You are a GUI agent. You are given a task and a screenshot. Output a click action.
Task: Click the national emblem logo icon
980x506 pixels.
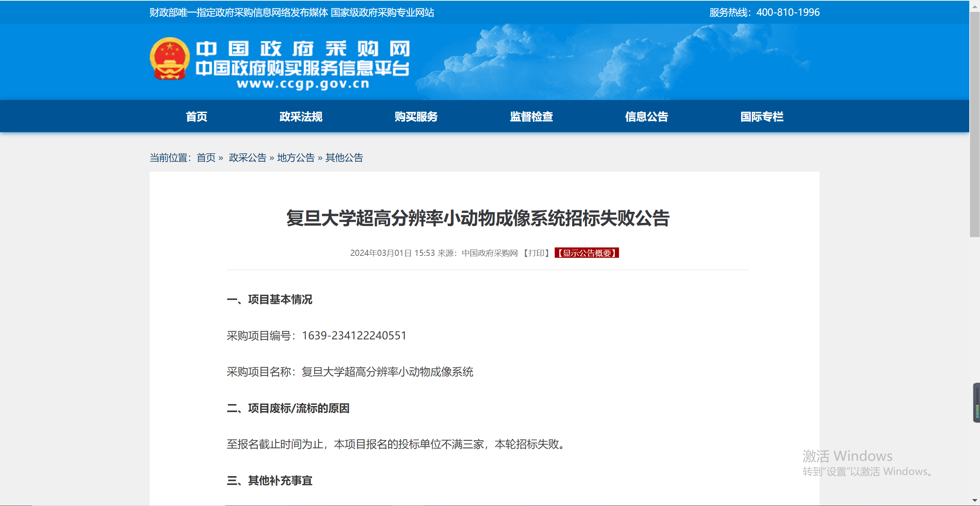point(170,59)
